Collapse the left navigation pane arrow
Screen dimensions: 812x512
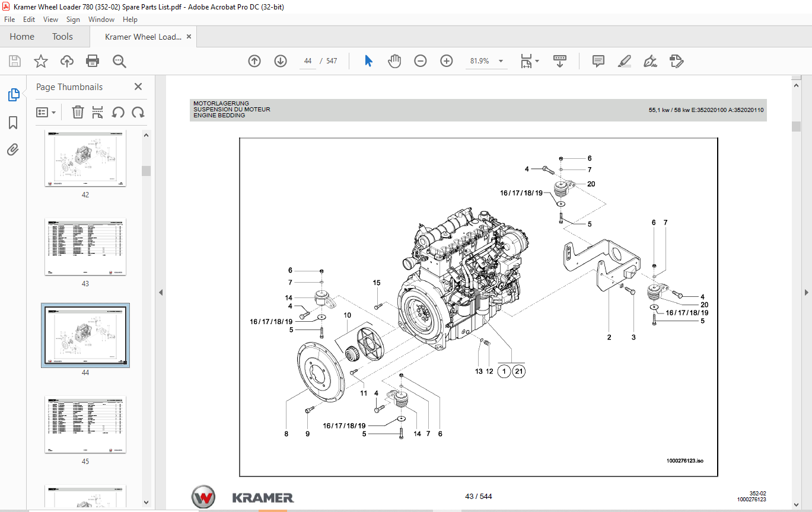pos(160,292)
